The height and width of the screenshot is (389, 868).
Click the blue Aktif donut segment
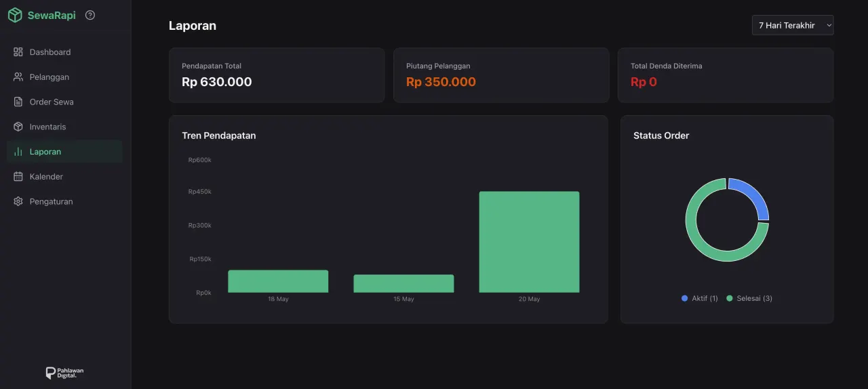point(753,194)
